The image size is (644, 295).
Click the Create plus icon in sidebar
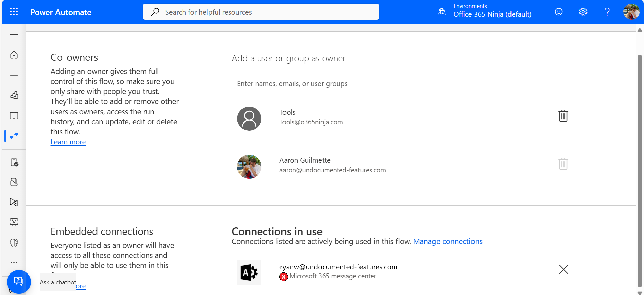point(14,75)
